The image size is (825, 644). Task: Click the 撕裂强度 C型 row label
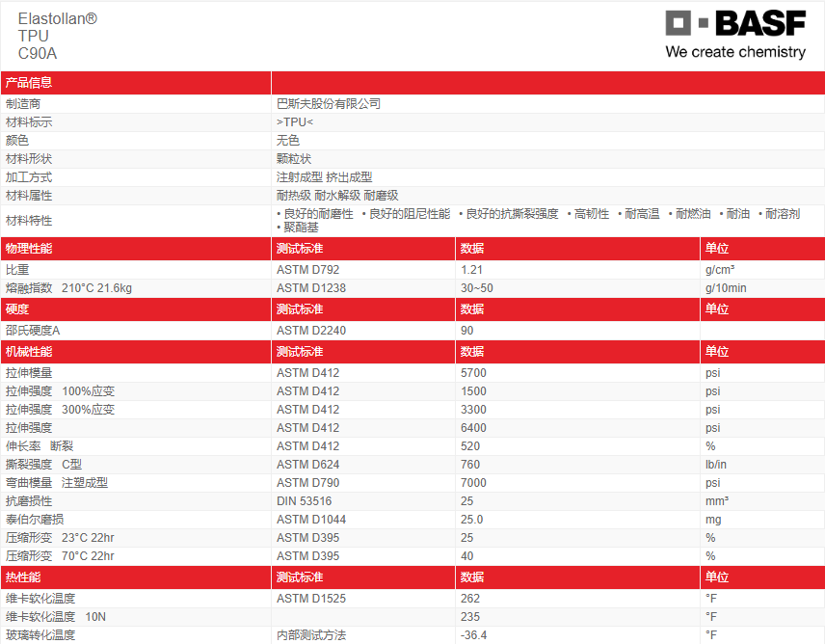point(43,465)
